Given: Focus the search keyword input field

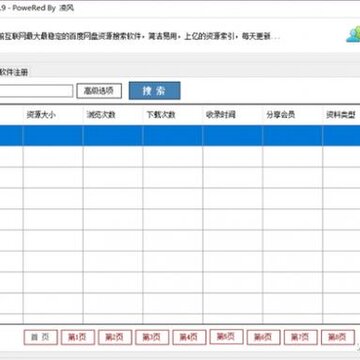Looking at the screenshot, I should click(36, 91).
